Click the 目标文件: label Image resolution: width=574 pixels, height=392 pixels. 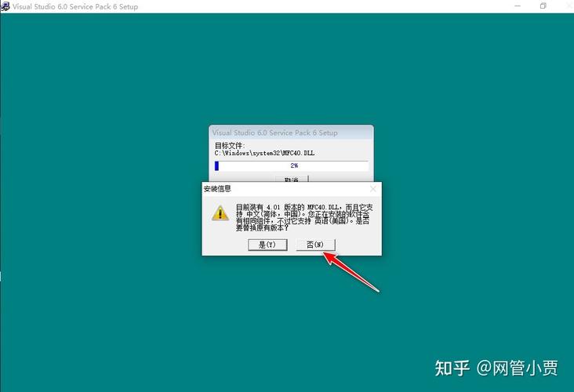click(230, 145)
